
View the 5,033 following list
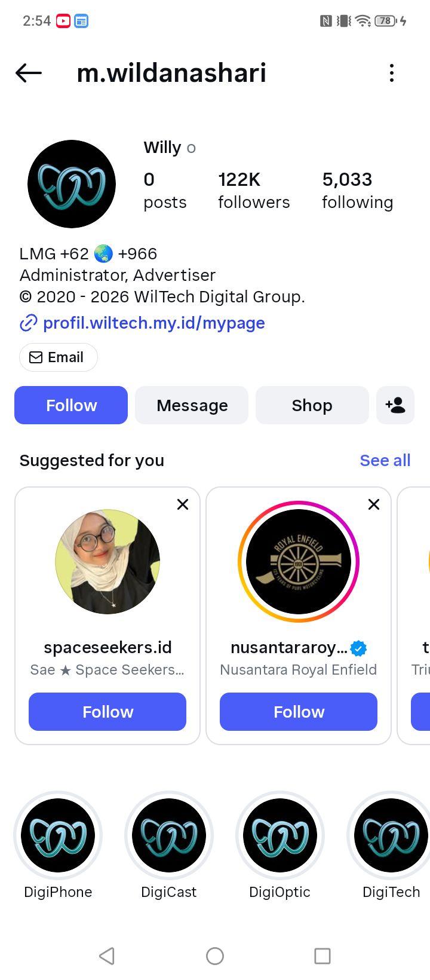(357, 190)
